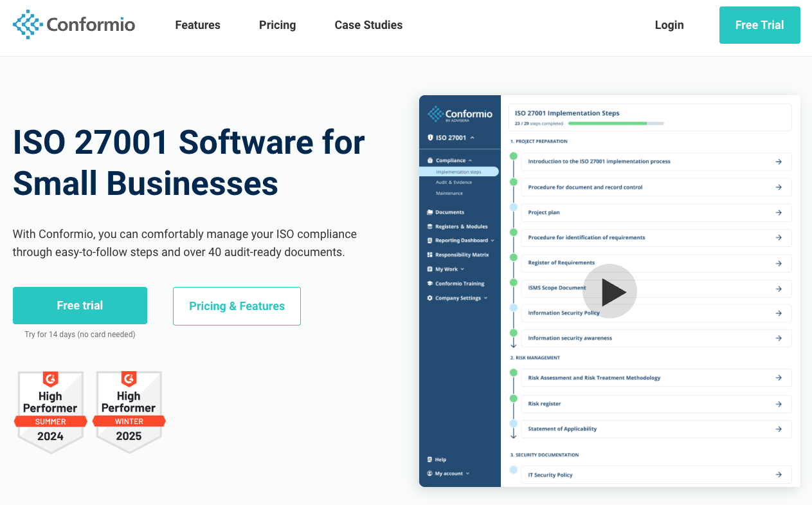Toggle status dot for Project plan step
The image size is (812, 505).
tap(513, 207)
